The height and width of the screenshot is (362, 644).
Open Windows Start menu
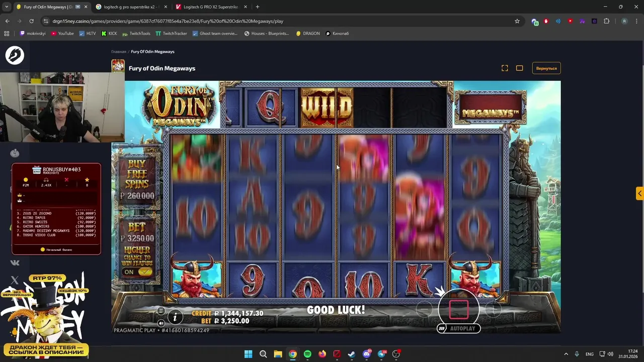249,354
